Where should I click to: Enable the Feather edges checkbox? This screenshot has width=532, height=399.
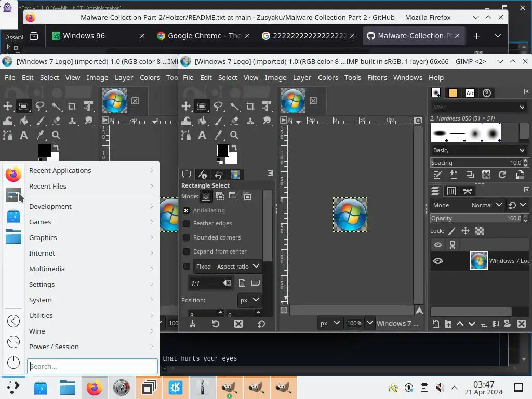point(187,223)
